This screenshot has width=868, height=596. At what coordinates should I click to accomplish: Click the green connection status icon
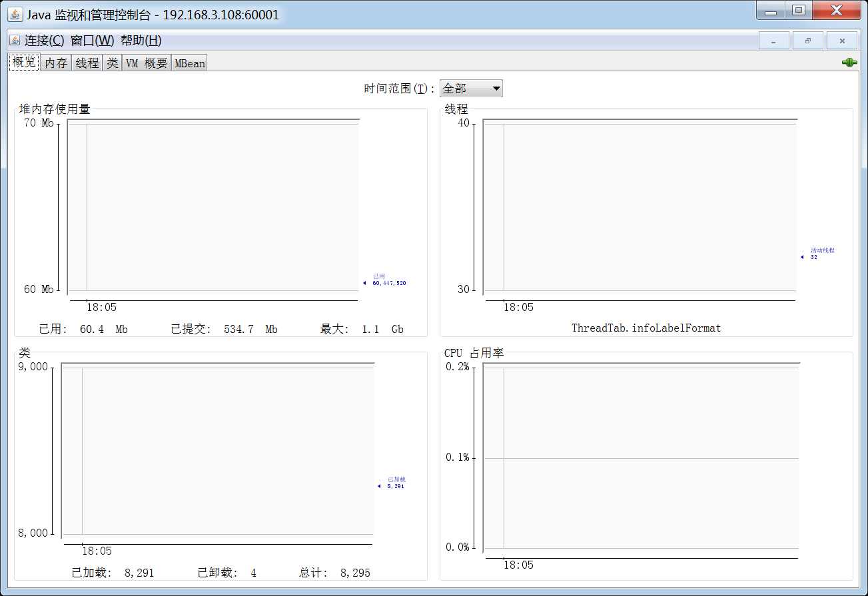coord(849,63)
